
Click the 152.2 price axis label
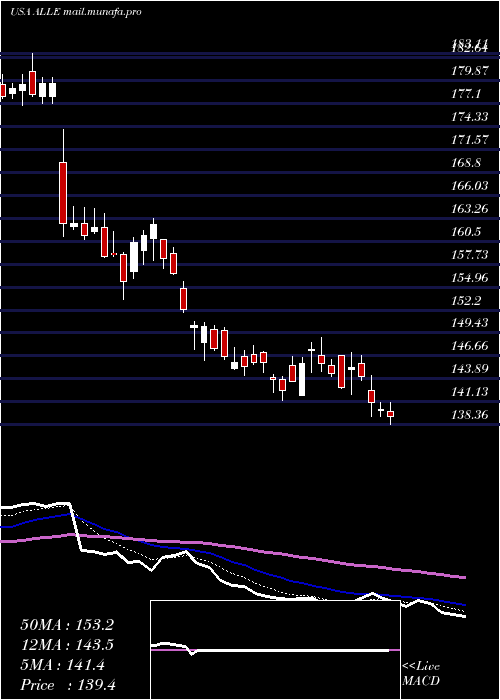467,301
